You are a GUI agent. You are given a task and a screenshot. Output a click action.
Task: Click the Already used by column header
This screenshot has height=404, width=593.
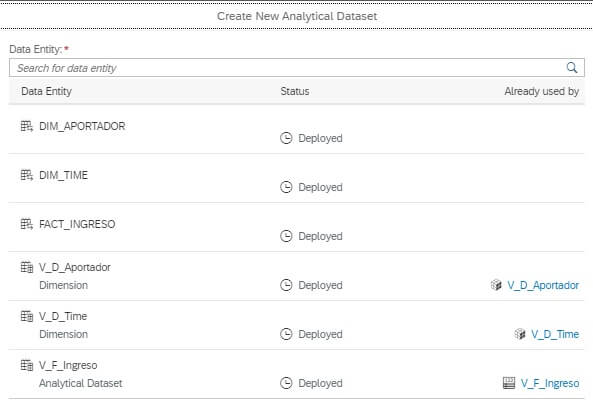(542, 91)
